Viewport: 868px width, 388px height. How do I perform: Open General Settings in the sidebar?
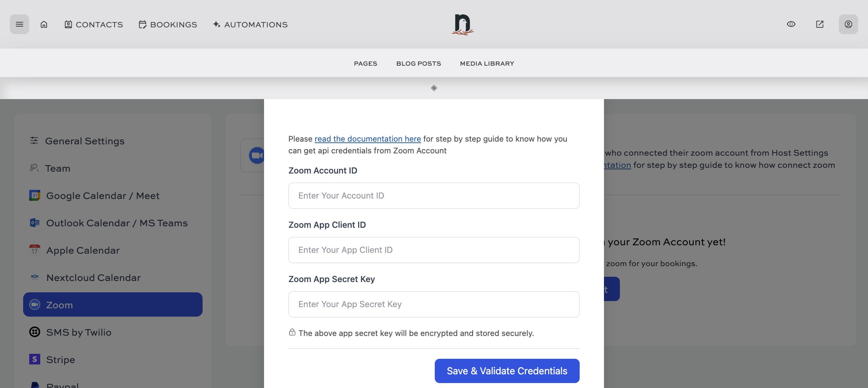coord(85,141)
